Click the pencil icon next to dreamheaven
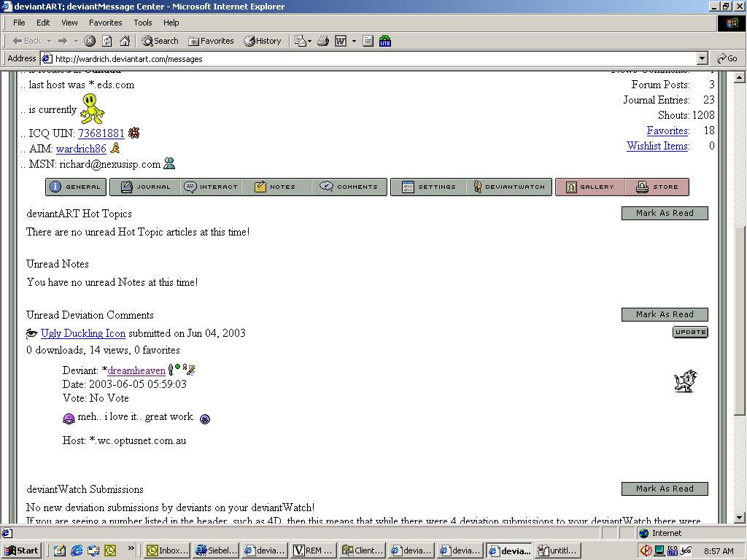This screenshot has width=747, height=560. (192, 370)
